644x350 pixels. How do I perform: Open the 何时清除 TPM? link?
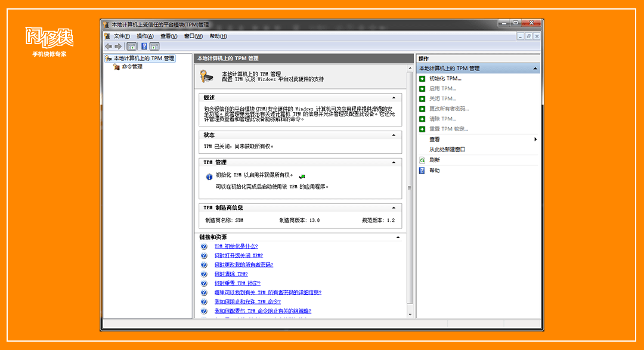click(x=231, y=274)
